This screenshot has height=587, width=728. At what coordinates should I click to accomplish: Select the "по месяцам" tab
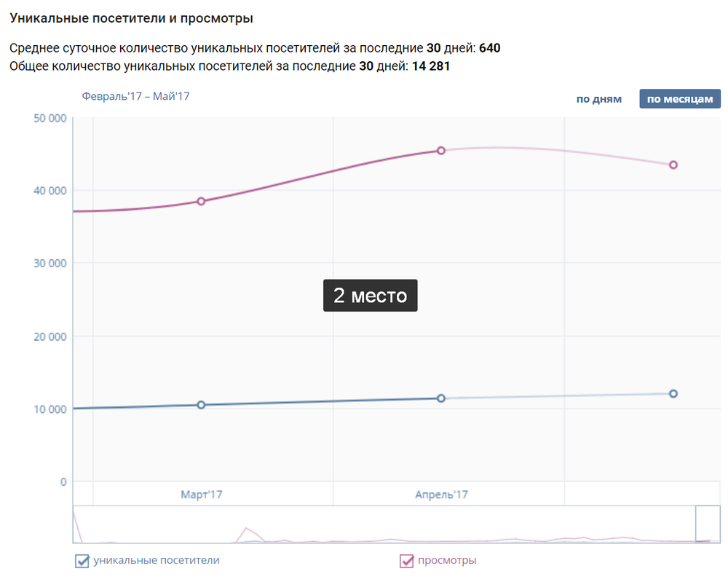pos(679,99)
